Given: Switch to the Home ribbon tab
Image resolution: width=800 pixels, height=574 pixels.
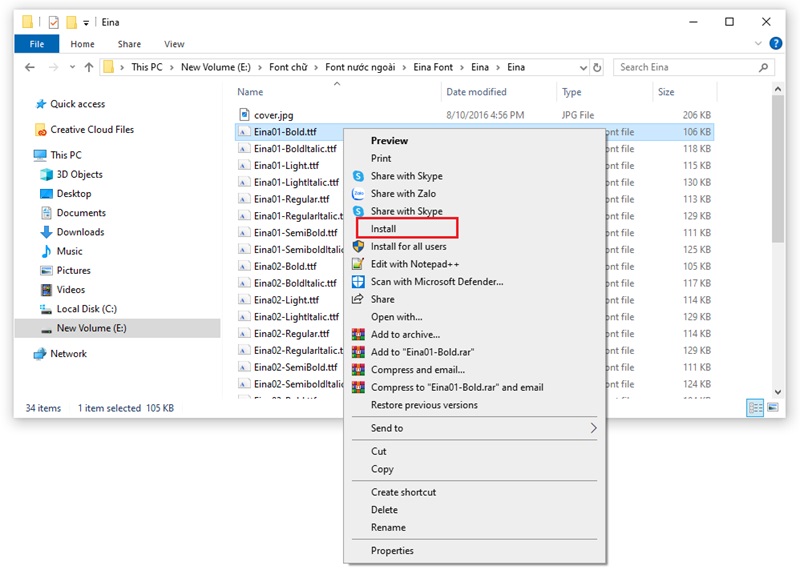Looking at the screenshot, I should pyautogui.click(x=82, y=44).
